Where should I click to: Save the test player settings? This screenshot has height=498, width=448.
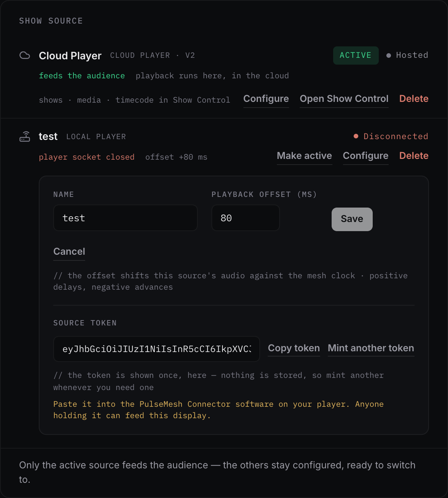[352, 219]
